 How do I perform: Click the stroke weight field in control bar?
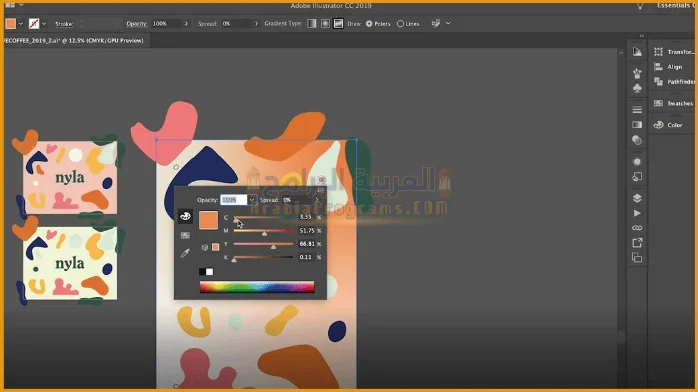99,24
